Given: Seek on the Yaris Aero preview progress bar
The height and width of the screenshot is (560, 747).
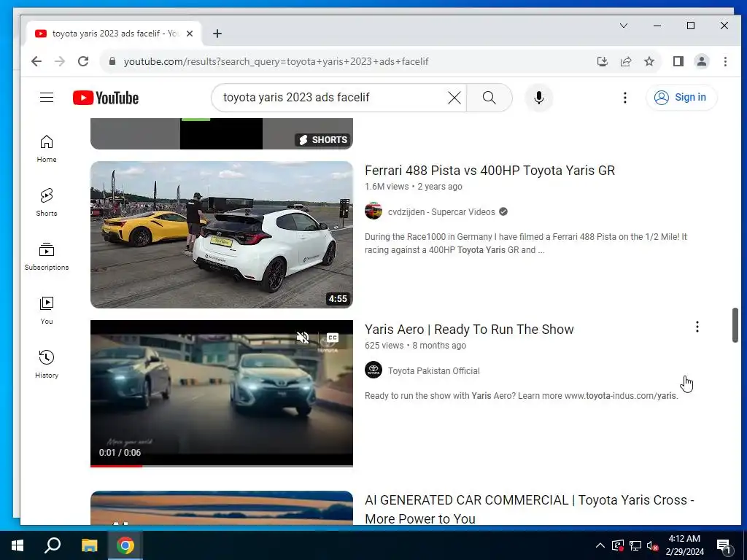Looking at the screenshot, I should coord(222,466).
